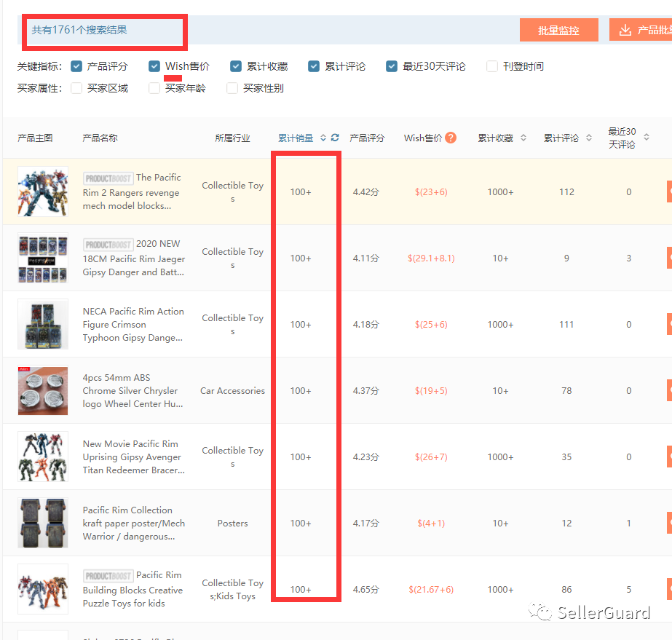Click price $(4+1)
The width and height of the screenshot is (672, 640).
[431, 523]
